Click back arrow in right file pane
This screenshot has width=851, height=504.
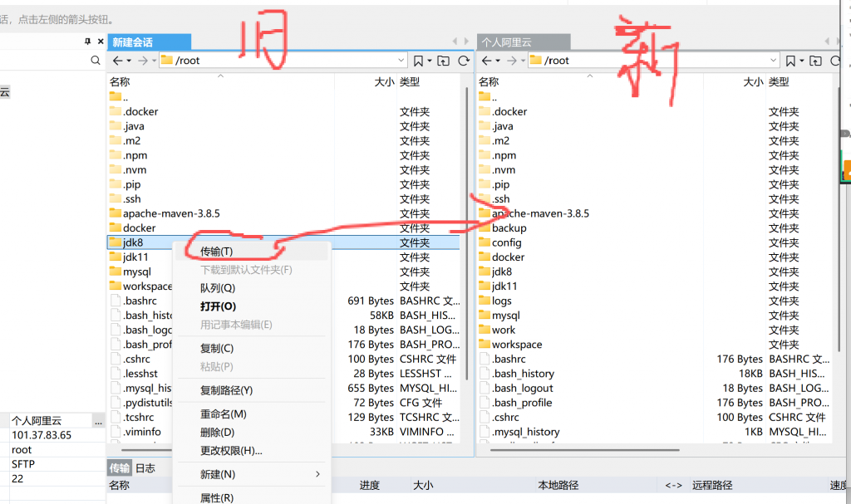click(x=487, y=61)
